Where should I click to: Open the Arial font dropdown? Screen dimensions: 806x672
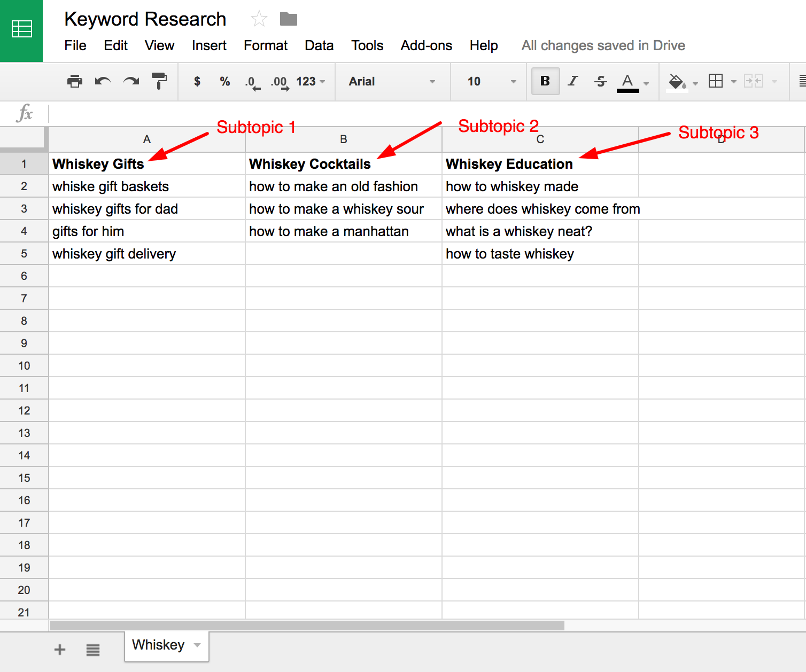[392, 81]
